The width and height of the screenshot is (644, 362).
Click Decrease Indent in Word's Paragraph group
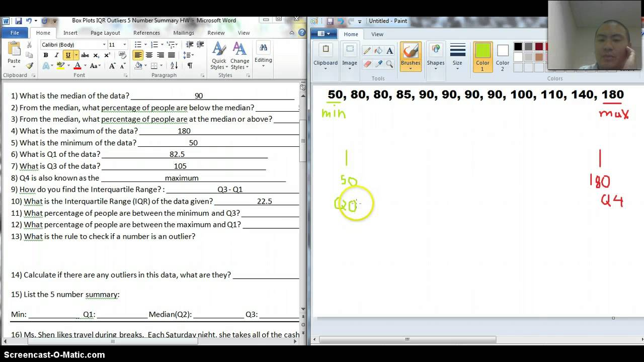[190, 45]
